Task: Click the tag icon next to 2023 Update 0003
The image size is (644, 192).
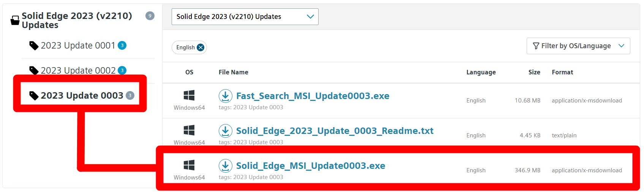Action: point(34,96)
